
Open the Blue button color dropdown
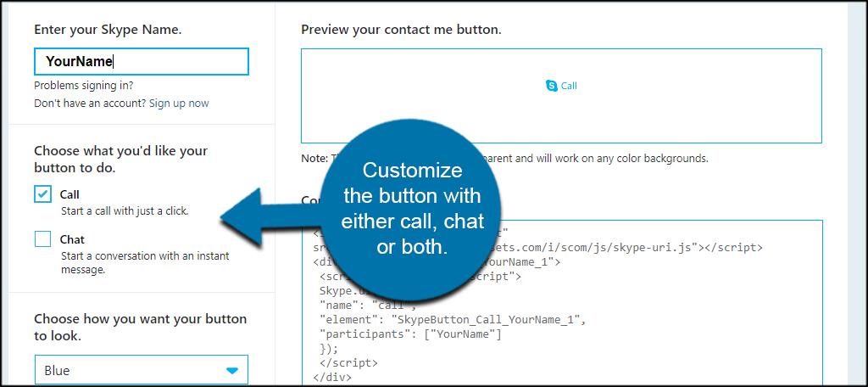pos(142,370)
